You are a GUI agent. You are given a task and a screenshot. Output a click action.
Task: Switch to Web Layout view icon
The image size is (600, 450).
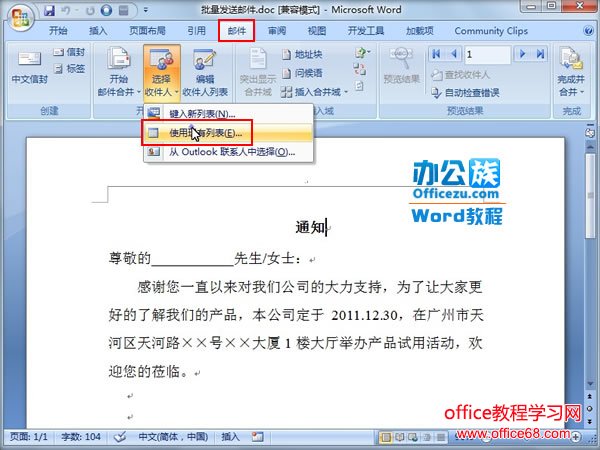(413, 437)
